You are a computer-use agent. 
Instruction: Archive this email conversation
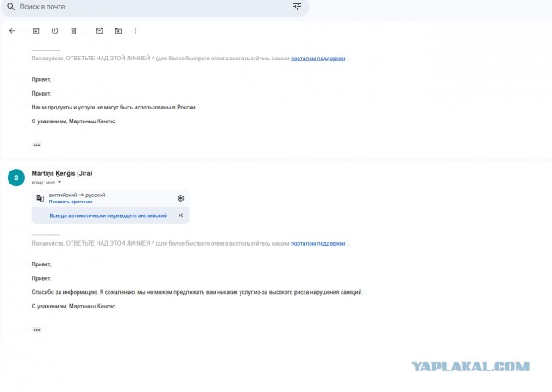(35, 31)
